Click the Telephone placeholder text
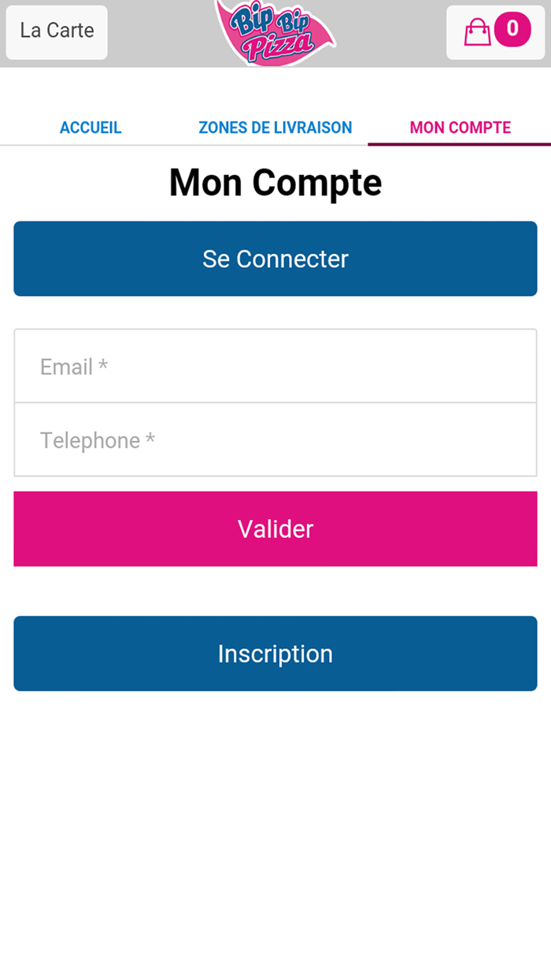 [x=90, y=440]
